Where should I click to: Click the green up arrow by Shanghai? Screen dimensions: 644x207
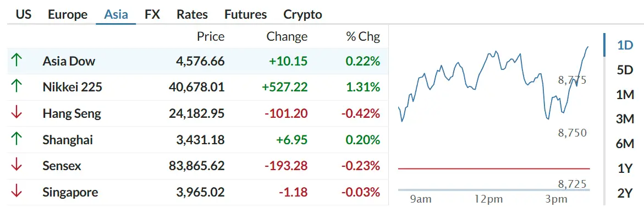coord(16,139)
